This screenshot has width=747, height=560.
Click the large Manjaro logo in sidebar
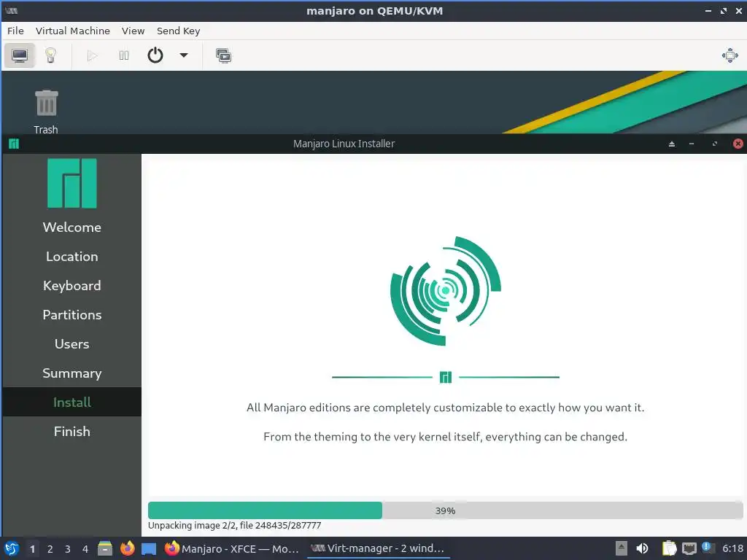[x=72, y=183]
